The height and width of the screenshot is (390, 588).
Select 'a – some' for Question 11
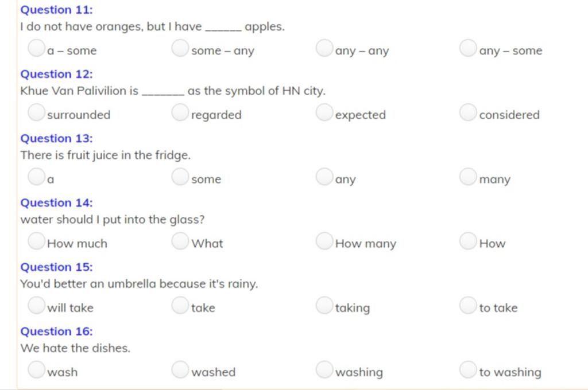36,48
